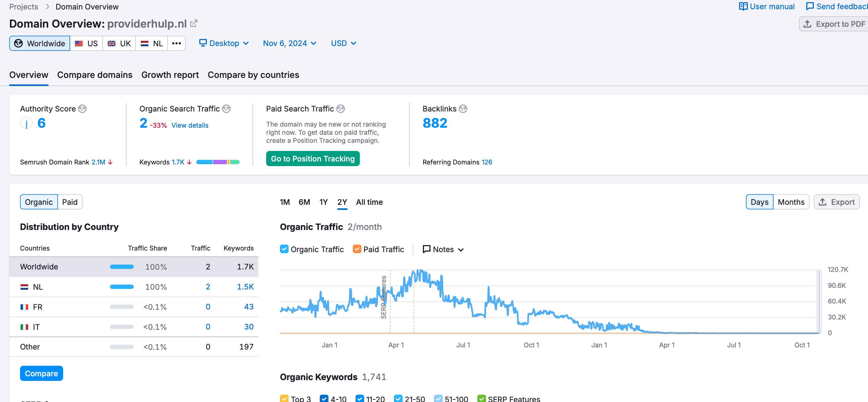Toggle the 11-20 keywords checkbox
Viewport: 868px width, 402px height.
[x=360, y=399]
